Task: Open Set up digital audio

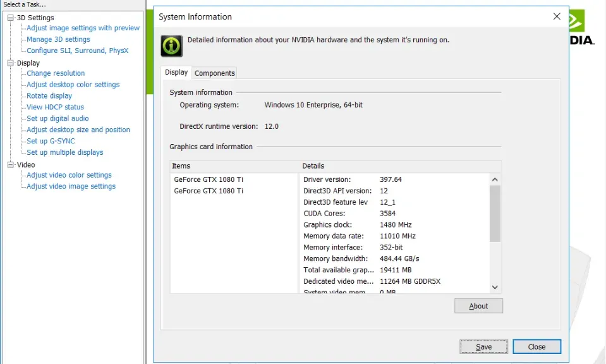Action: [58, 118]
